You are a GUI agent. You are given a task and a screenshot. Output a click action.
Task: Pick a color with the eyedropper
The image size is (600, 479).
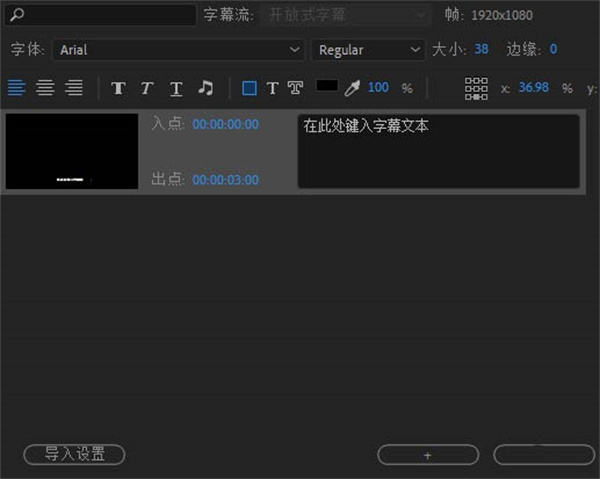click(352, 88)
